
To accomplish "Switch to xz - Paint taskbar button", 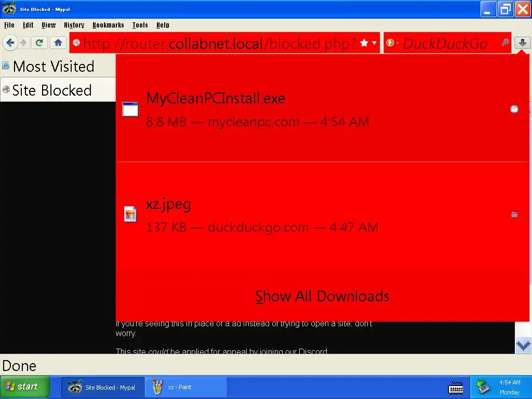I will click(185, 387).
